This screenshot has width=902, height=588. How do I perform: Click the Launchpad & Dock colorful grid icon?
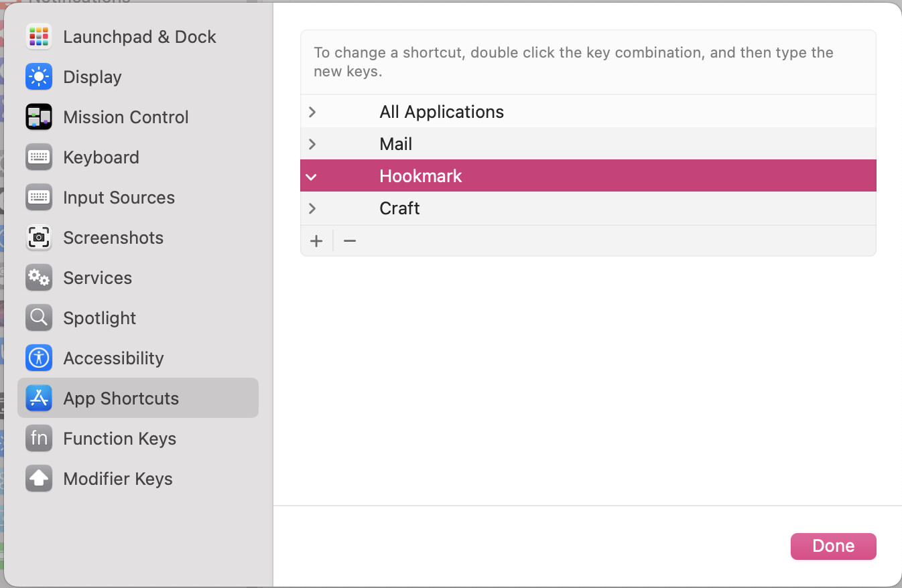[39, 37]
